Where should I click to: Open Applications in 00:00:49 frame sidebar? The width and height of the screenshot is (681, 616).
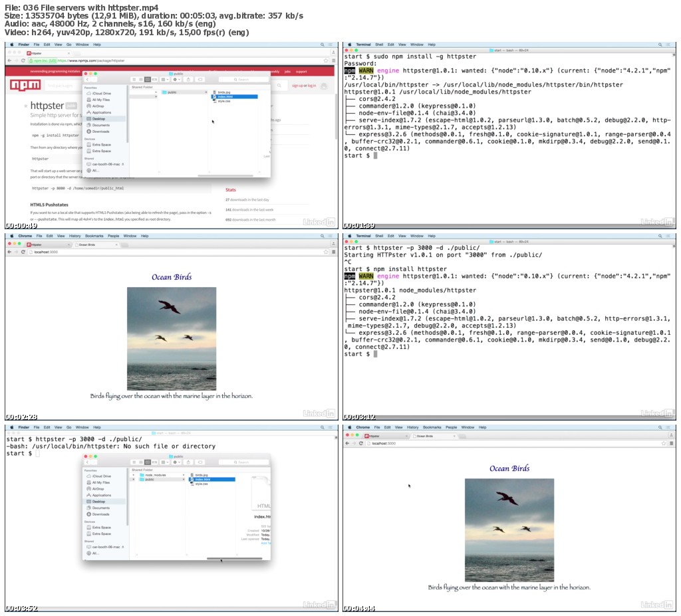[99, 112]
